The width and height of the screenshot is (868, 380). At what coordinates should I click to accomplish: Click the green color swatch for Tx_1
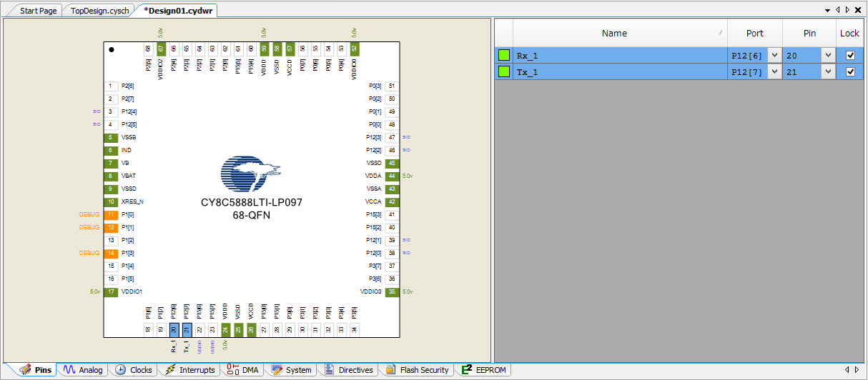click(504, 71)
